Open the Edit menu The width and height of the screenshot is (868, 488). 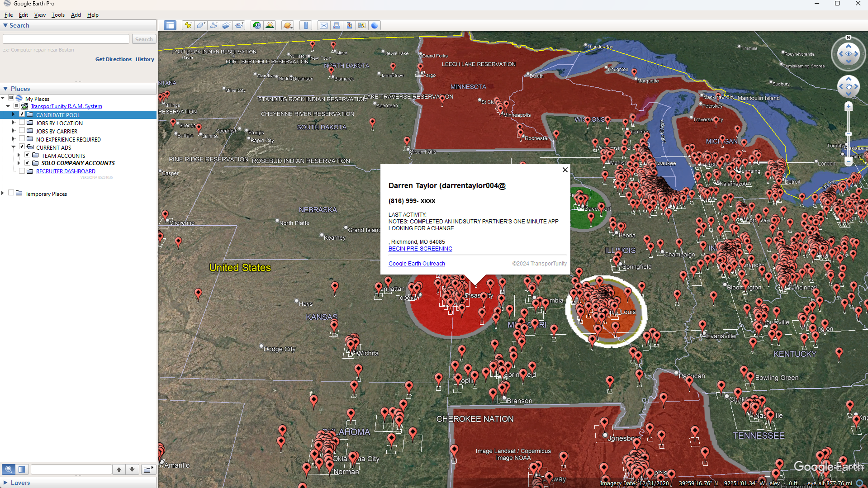click(24, 15)
